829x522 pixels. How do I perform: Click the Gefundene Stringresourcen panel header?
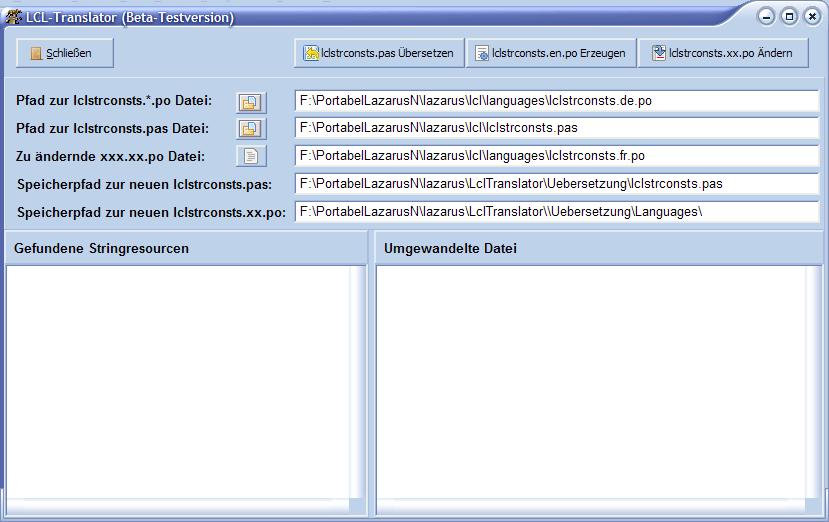pyautogui.click(x=186, y=248)
